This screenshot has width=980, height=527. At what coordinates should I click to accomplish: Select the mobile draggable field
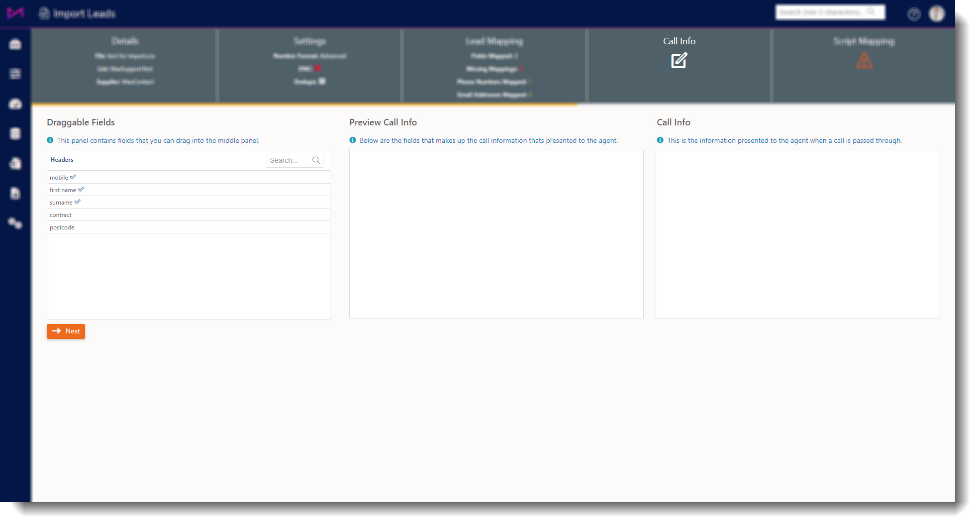pyautogui.click(x=188, y=178)
